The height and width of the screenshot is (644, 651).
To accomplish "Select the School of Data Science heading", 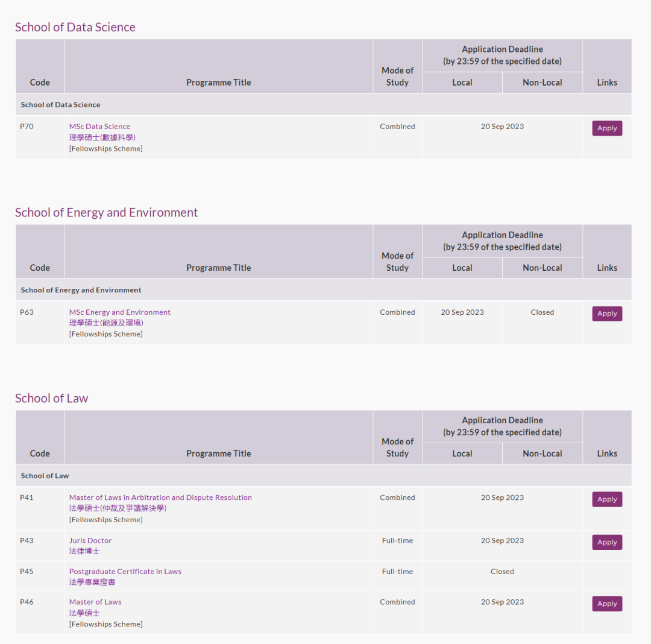I will click(75, 27).
